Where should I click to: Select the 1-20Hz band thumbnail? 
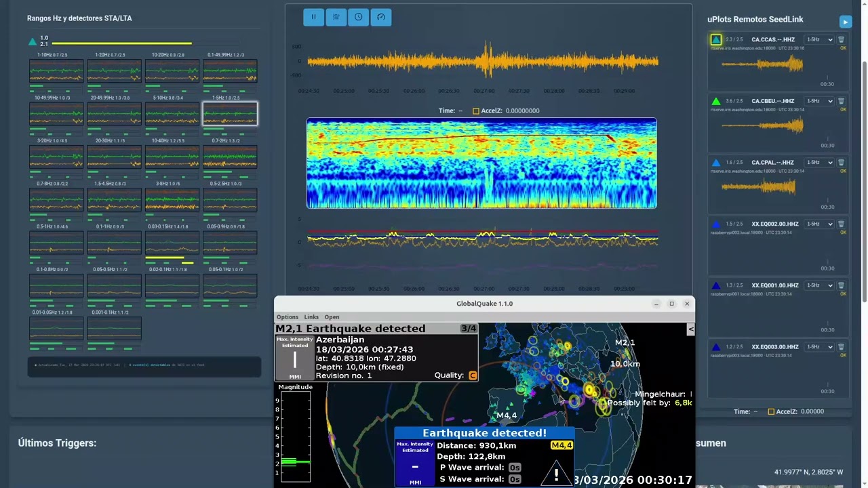coord(114,71)
